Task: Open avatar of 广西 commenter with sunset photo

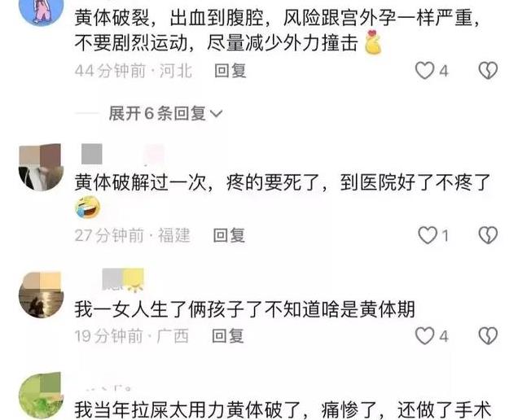Action: pyautogui.click(x=41, y=295)
